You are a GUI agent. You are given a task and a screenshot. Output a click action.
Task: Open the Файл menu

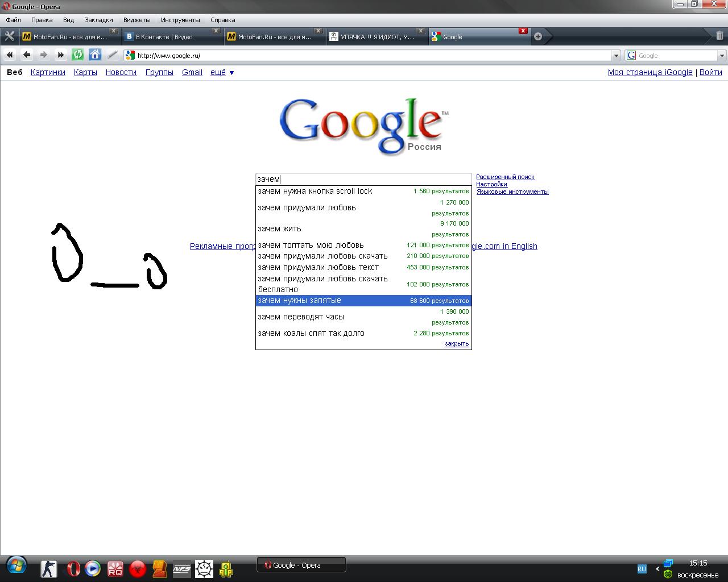pyautogui.click(x=13, y=20)
